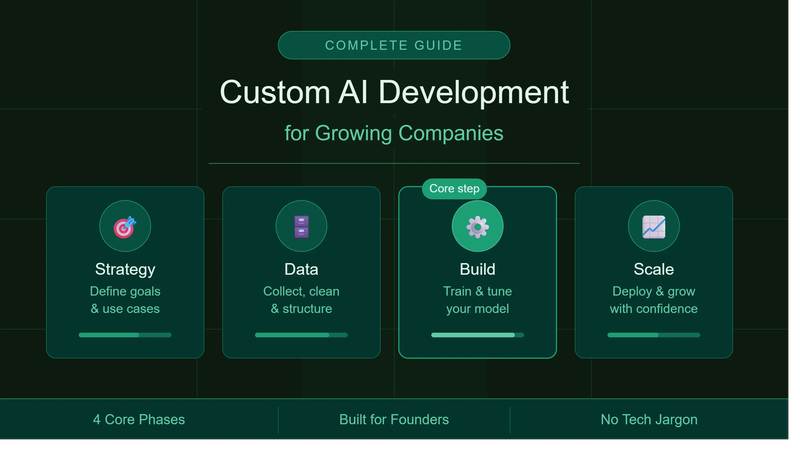
Task: Click the 4 Core Phases footer label
Action: click(x=139, y=419)
